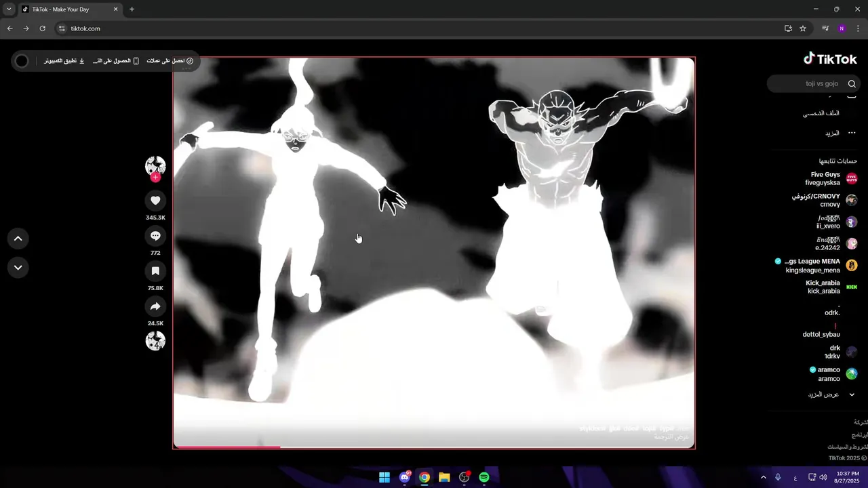The image size is (868, 488).
Task: Click عرض الترجمة on the video caption
Action: click(671, 437)
